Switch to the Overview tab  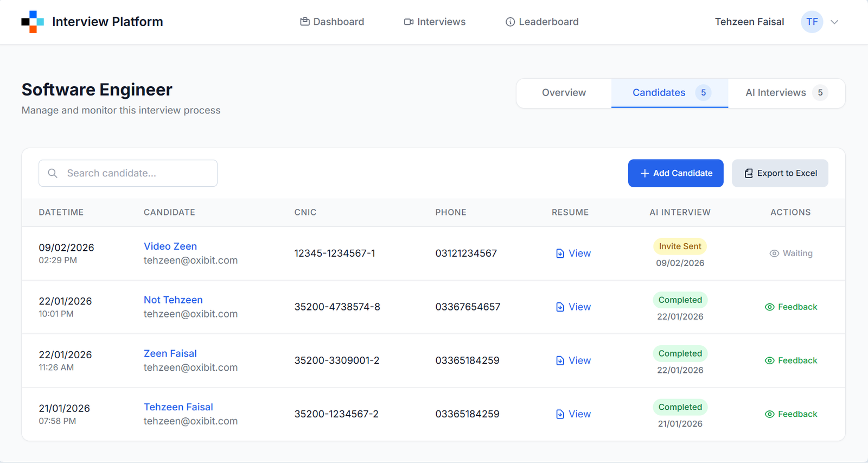click(x=564, y=93)
